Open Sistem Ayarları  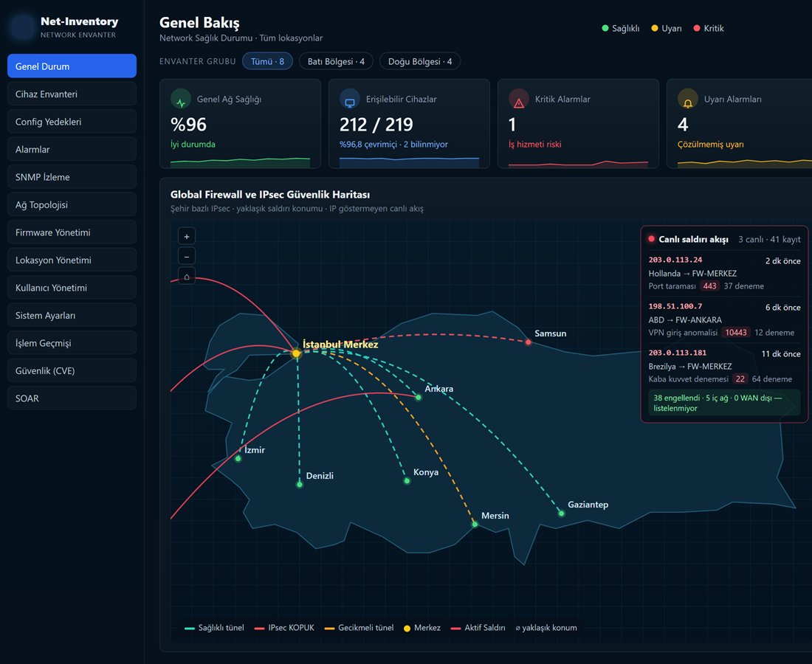(x=72, y=316)
